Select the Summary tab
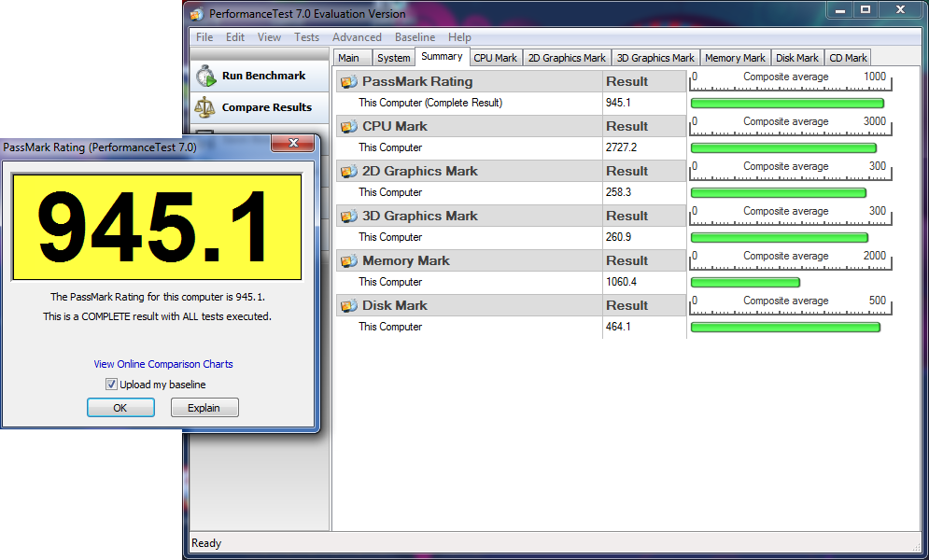 (x=442, y=56)
